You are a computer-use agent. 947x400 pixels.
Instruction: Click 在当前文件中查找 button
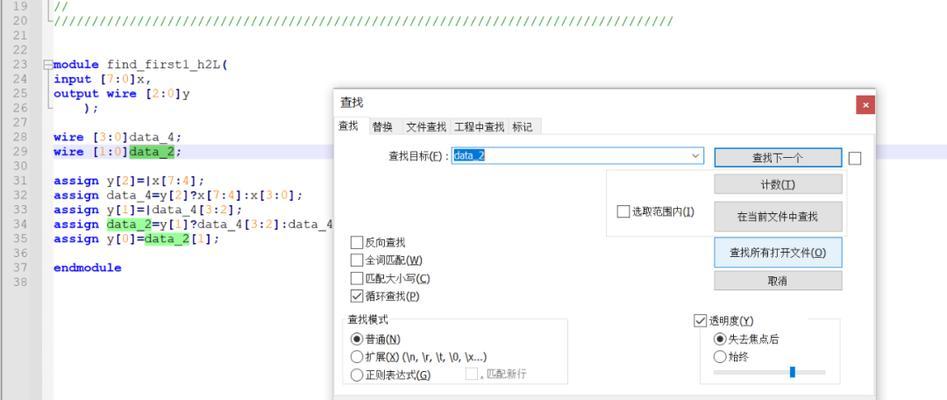[x=778, y=216]
